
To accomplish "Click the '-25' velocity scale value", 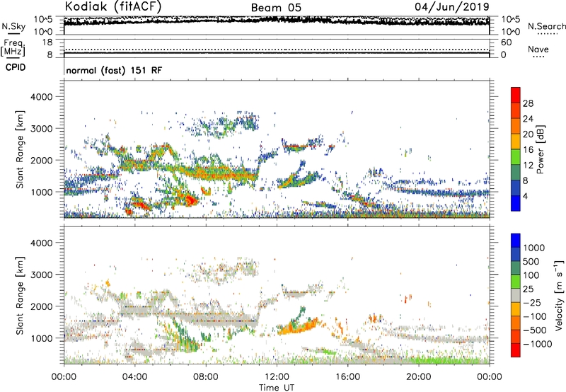I will coord(532,302).
